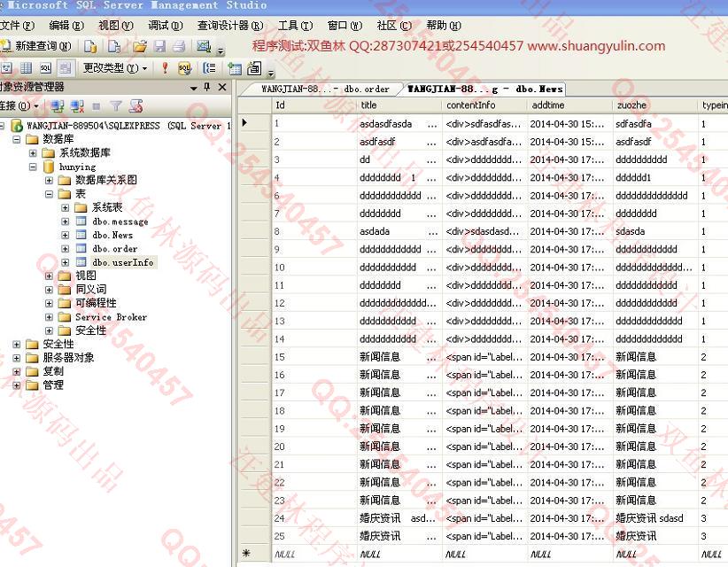This screenshot has width=728, height=567.
Task: Click the Activity Monitor icon
Action: coord(204,46)
